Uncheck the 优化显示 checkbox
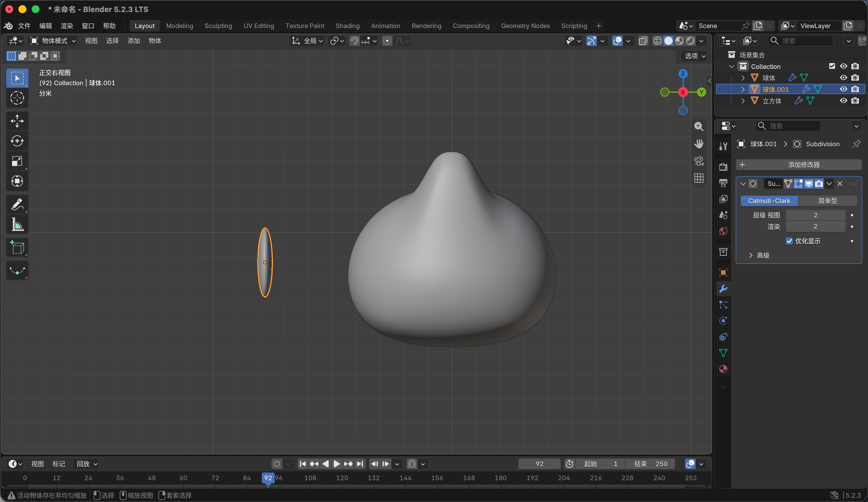This screenshot has height=502, width=868. pos(789,241)
